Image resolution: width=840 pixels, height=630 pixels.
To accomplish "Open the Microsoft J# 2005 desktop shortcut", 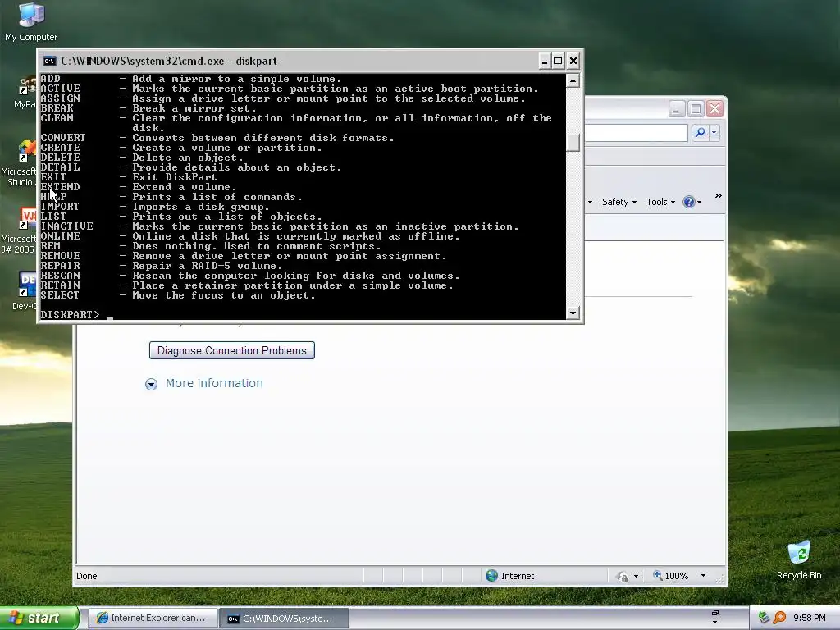I will (x=20, y=231).
